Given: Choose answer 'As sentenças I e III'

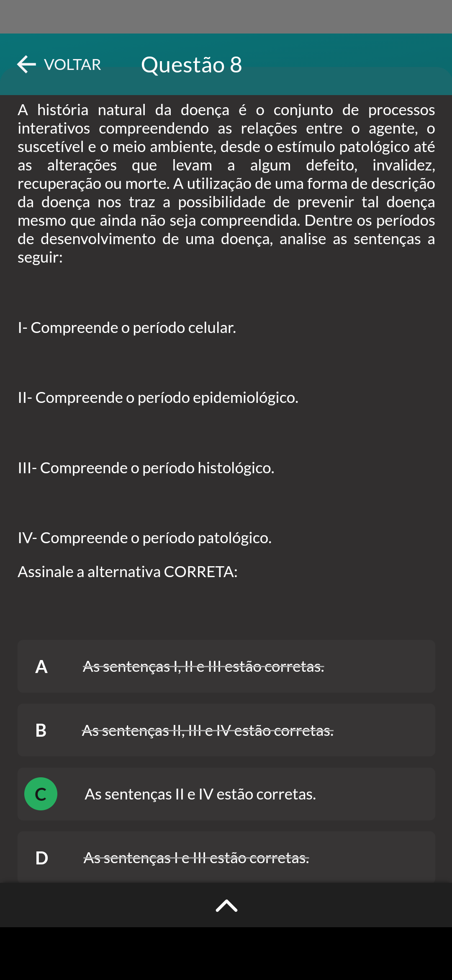Looking at the screenshot, I should click(196, 858).
